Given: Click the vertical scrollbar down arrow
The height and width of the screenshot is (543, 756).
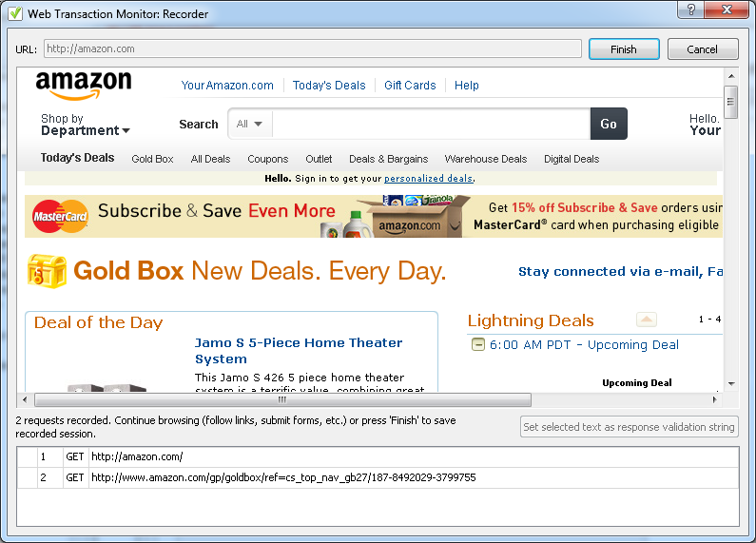Looking at the screenshot, I should click(x=731, y=384).
